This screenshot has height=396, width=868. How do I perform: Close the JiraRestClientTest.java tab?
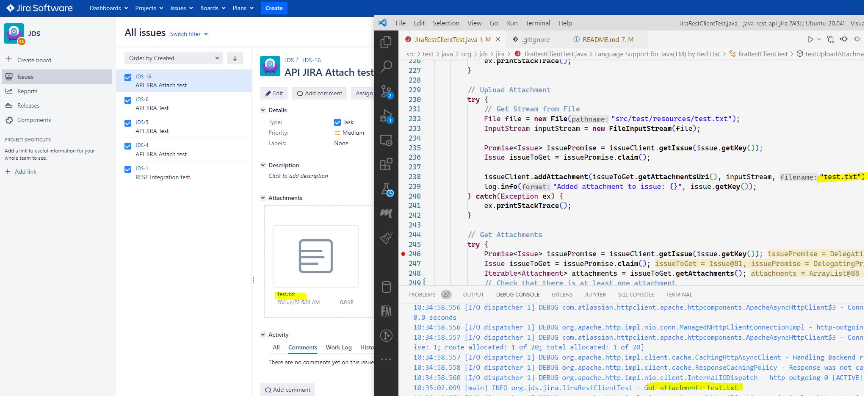[498, 39]
